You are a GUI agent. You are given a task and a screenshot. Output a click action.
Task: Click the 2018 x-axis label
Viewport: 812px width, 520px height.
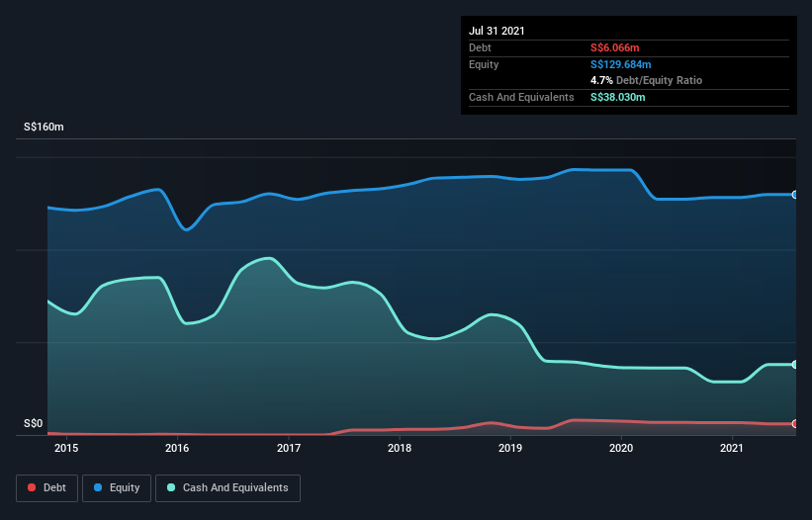(400, 448)
